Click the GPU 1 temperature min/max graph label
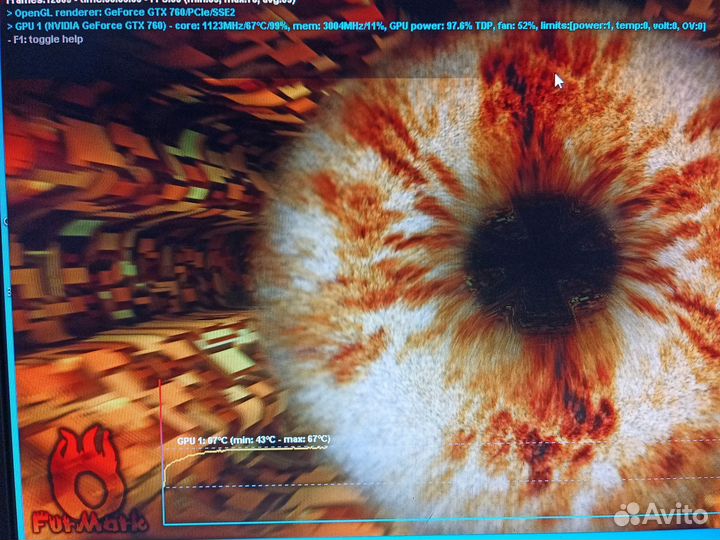 (x=253, y=439)
